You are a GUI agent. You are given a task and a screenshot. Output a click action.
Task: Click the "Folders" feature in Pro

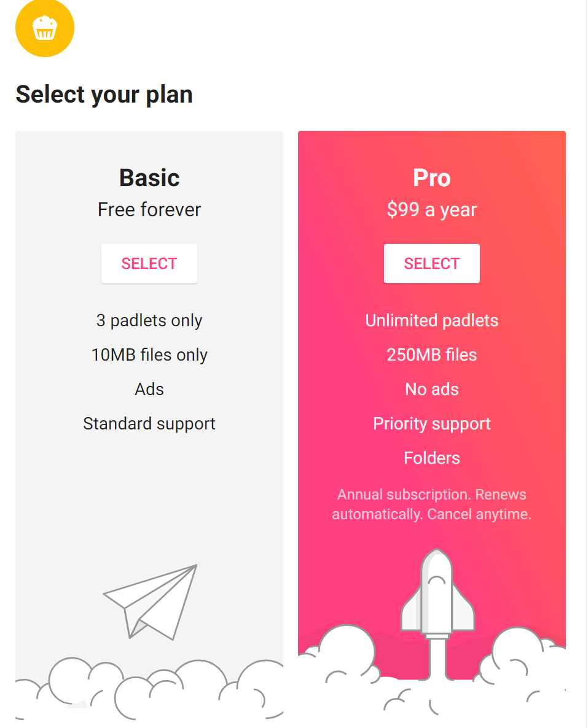(431, 458)
